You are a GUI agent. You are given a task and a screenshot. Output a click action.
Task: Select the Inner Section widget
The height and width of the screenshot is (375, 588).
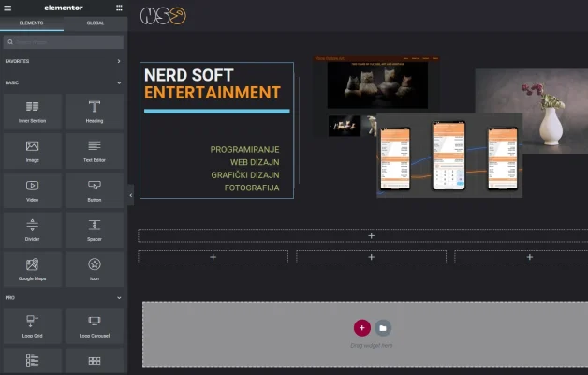pos(32,112)
